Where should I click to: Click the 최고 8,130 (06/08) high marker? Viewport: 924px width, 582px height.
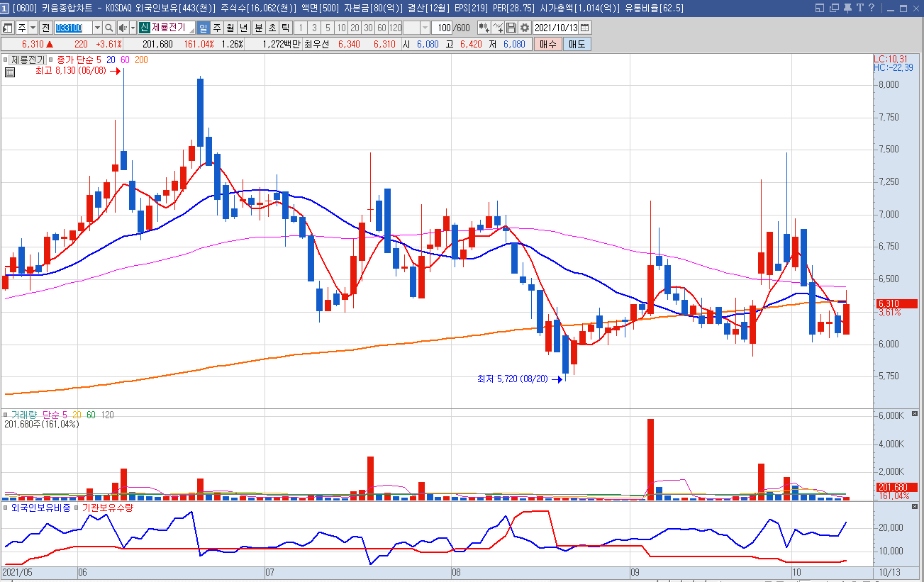[77, 71]
